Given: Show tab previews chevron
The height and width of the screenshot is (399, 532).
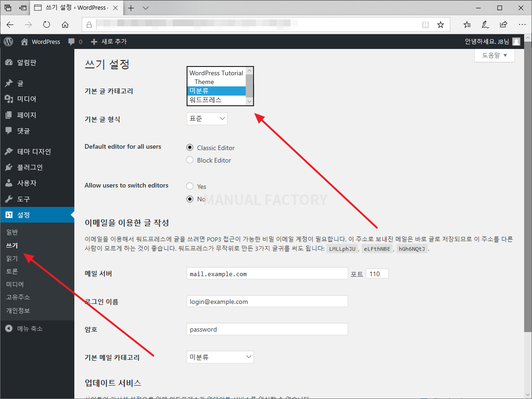Looking at the screenshot, I should 146,8.
